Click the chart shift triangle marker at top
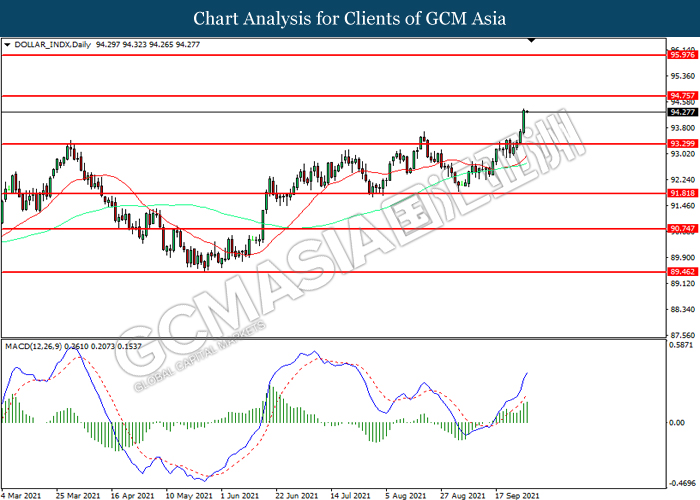Image resolution: width=700 pixels, height=500 pixels. point(530,41)
